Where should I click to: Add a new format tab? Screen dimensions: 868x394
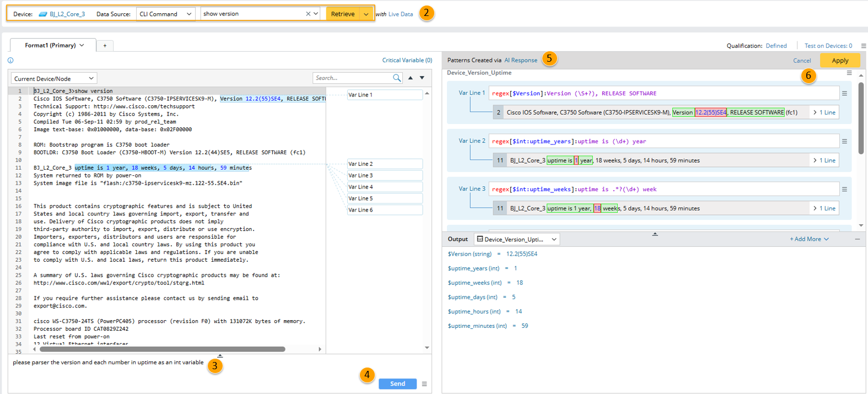coord(105,46)
